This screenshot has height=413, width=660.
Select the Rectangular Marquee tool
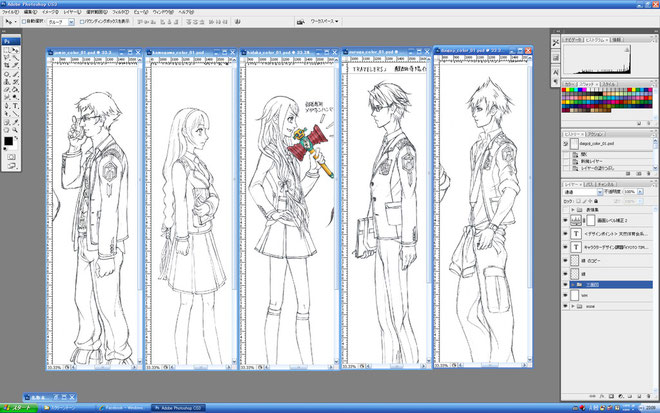[x=6, y=51]
